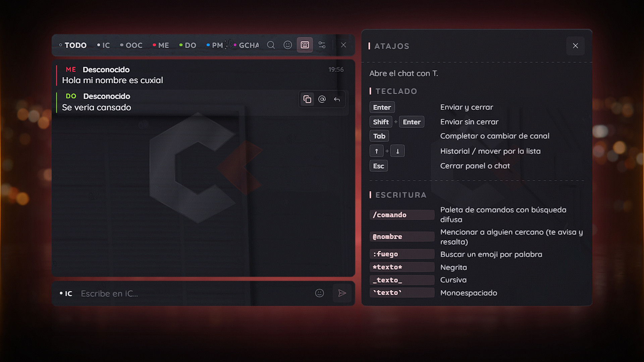Close the chat window with X
644x362 pixels.
tap(343, 45)
